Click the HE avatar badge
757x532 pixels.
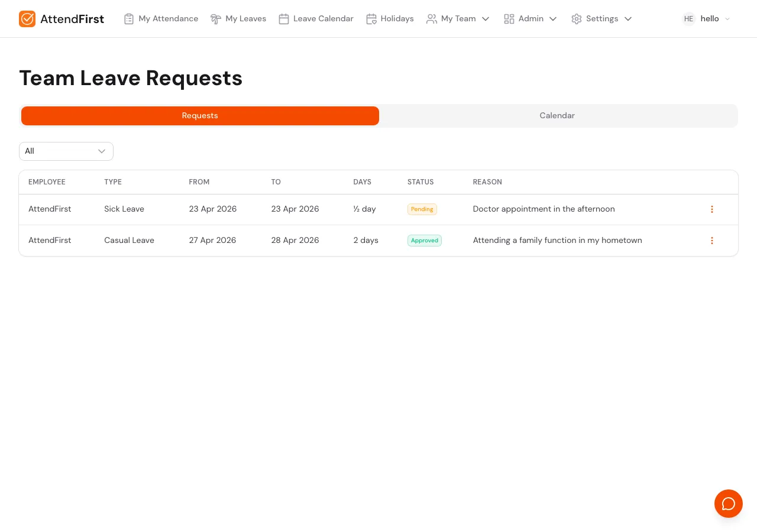point(688,19)
